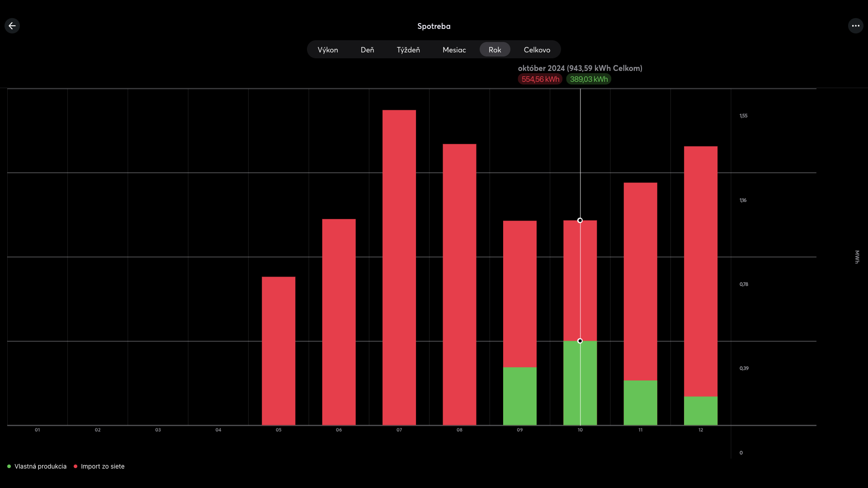
Task: Switch to the Výkon tab
Action: point(328,50)
